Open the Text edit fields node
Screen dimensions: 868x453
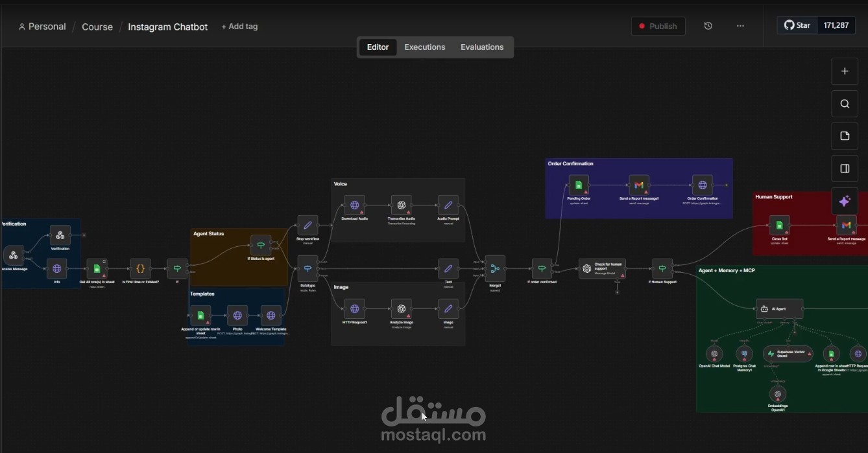(448, 268)
